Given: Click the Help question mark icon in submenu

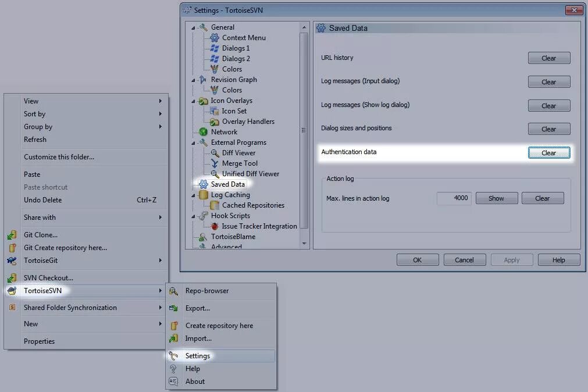Looking at the screenshot, I should [x=173, y=369].
